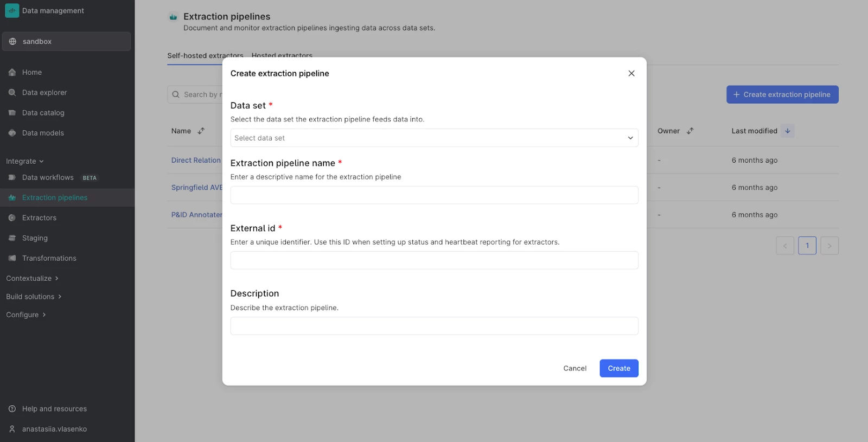Expand the Configure section

26,315
